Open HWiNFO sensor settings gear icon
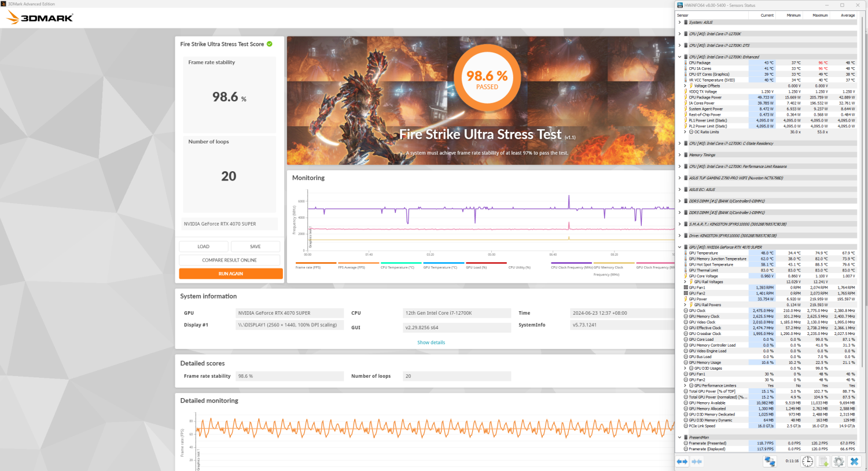The width and height of the screenshot is (868, 471). coord(838,461)
